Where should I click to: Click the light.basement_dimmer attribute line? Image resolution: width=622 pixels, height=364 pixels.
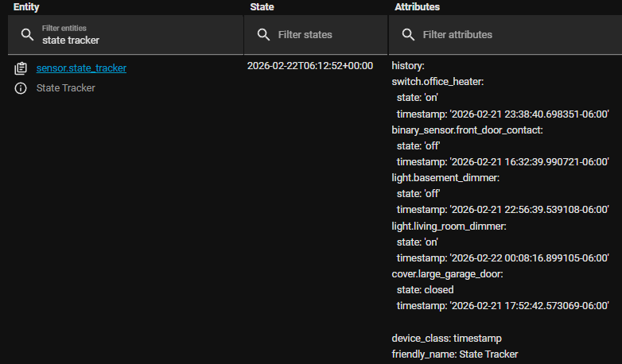coord(445,177)
